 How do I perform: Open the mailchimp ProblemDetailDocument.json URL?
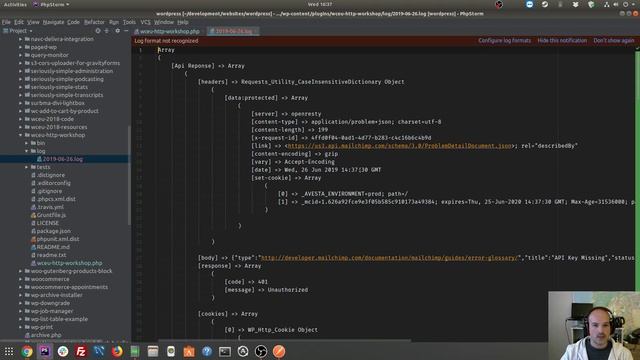400,146
